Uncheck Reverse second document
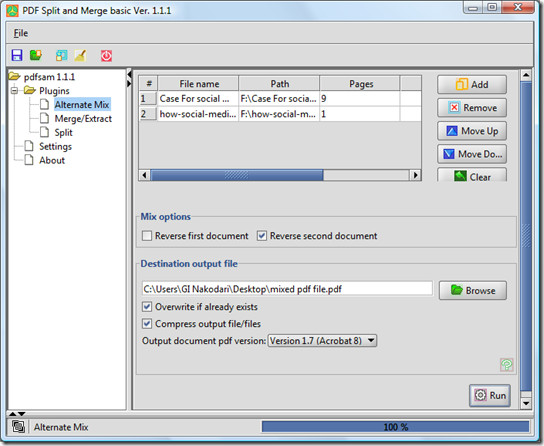Screen dimensions: 544x446 (x=262, y=236)
